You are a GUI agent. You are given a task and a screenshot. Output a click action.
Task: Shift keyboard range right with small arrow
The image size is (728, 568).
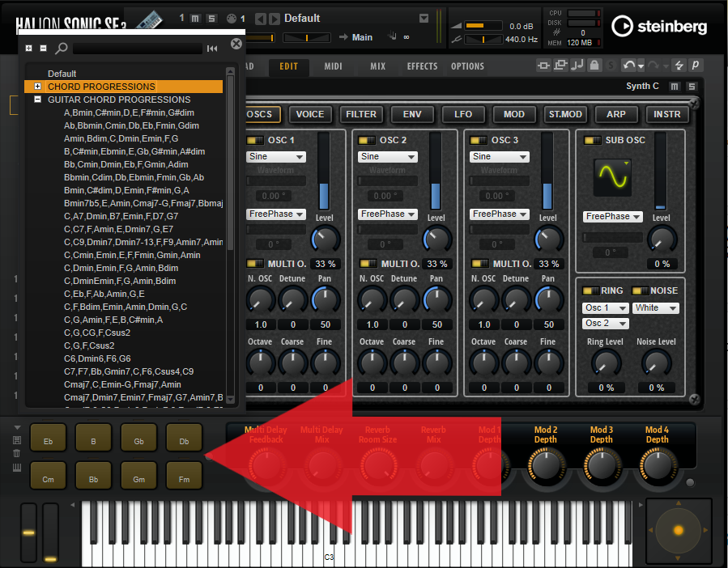(641, 504)
